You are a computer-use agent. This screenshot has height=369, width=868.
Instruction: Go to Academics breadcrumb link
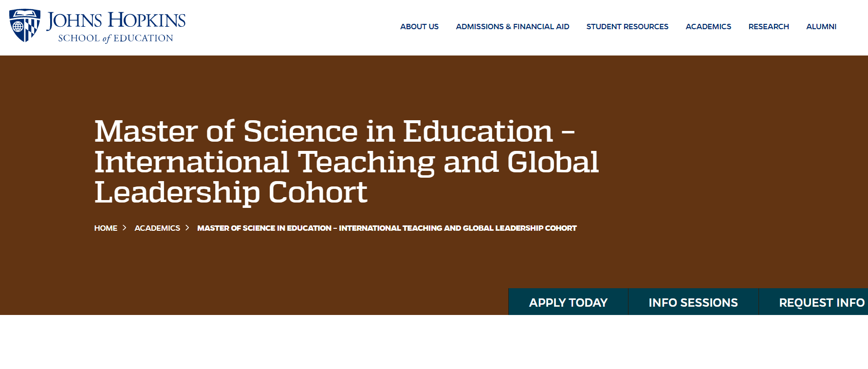[x=157, y=228]
